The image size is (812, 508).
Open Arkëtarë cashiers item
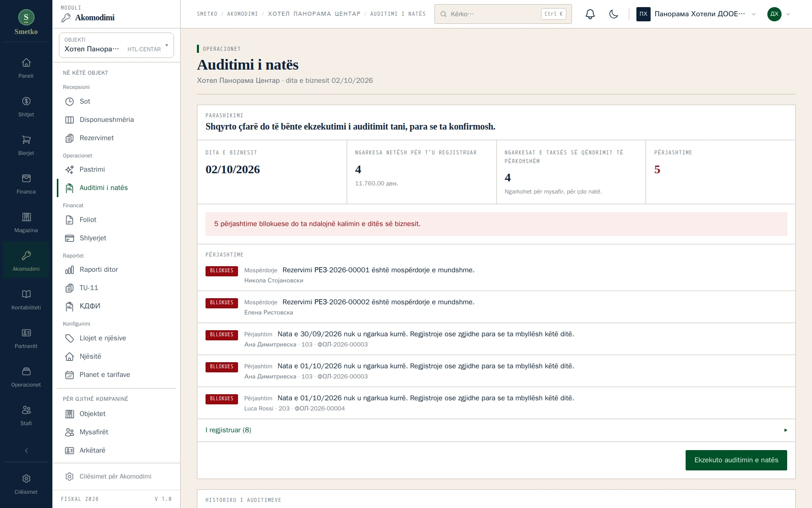(116, 451)
